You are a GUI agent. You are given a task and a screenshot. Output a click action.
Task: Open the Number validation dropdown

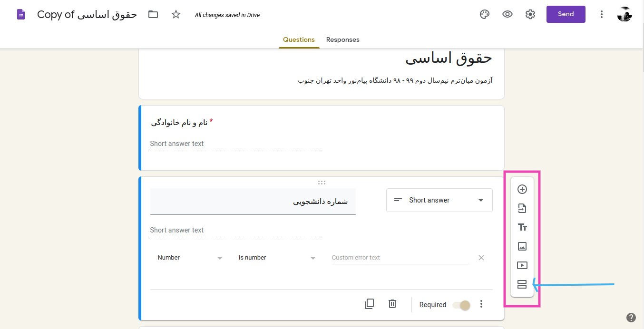click(x=190, y=258)
